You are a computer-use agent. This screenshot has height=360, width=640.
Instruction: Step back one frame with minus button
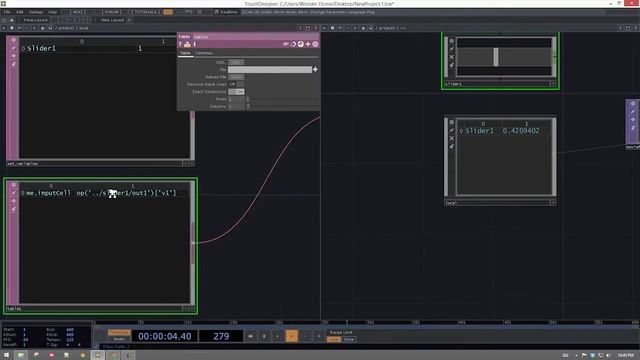click(305, 336)
